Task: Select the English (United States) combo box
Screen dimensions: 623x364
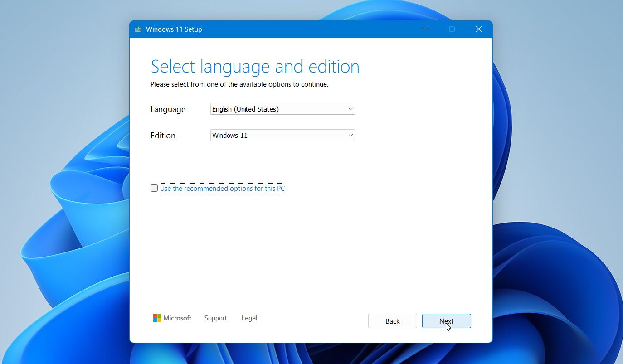Action: coord(277,109)
